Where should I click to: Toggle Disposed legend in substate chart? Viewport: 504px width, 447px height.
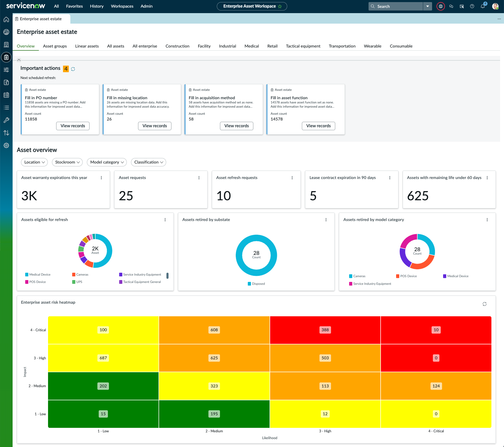tap(256, 284)
